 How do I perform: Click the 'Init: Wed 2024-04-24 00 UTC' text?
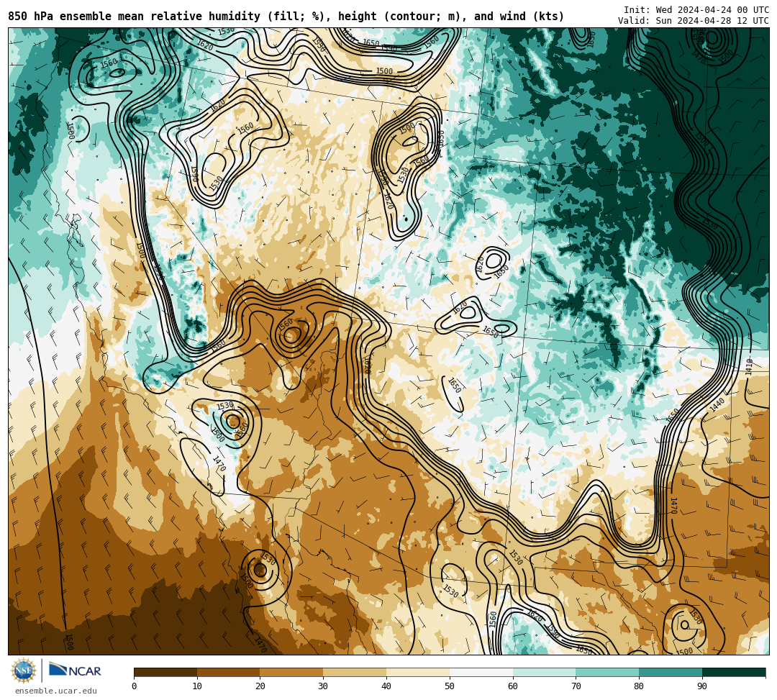click(696, 10)
